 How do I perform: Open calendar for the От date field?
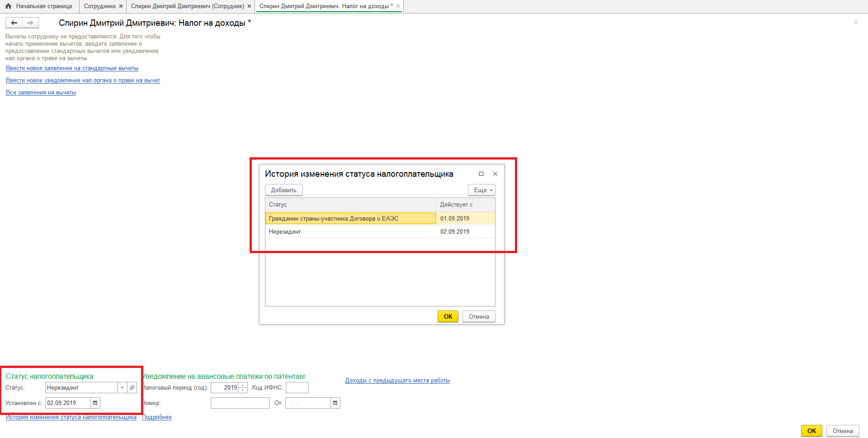(x=335, y=403)
